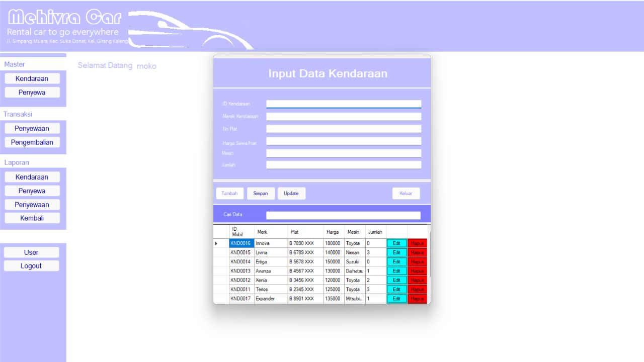Click the Tambah button to add data
Image resolution: width=644 pixels, height=362 pixels.
229,193
